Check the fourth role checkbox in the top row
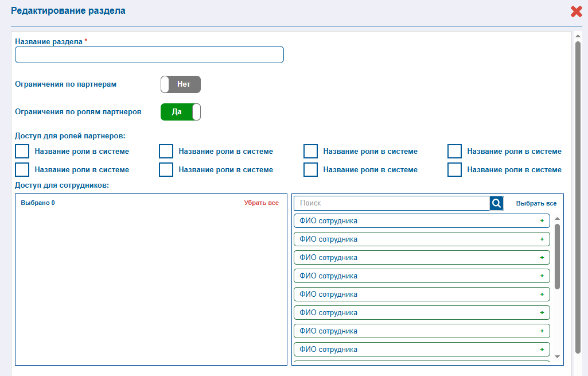This screenshot has width=588, height=376. (x=454, y=151)
